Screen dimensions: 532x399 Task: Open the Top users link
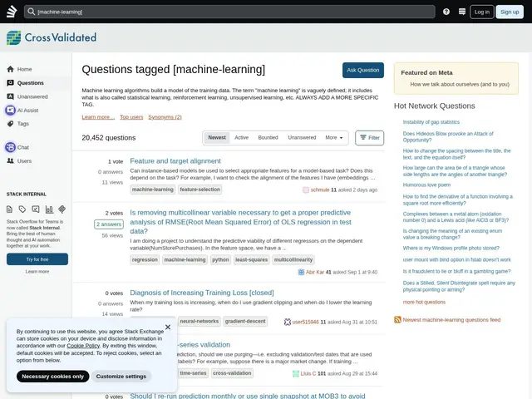[x=131, y=117]
